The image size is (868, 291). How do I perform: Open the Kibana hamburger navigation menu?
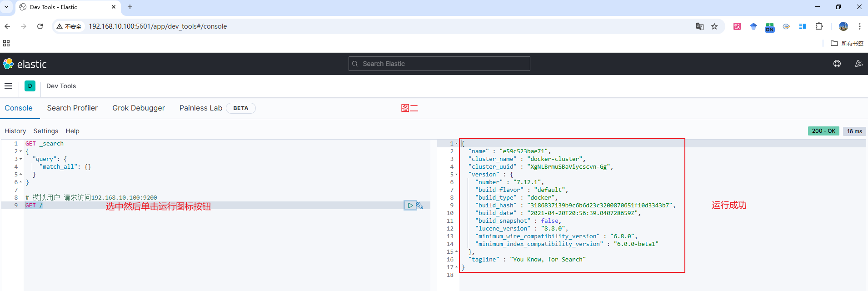pos(8,86)
